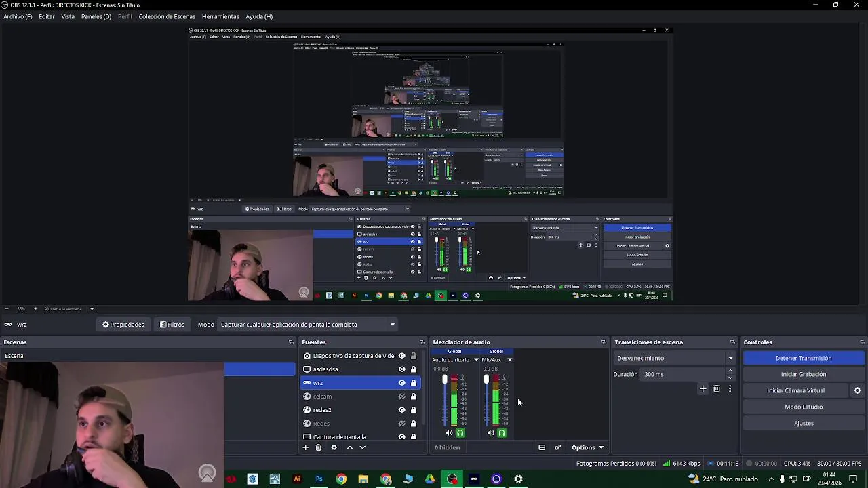The image size is (868, 488).
Task: Open the Modo capture mode dropdown
Action: [309, 325]
